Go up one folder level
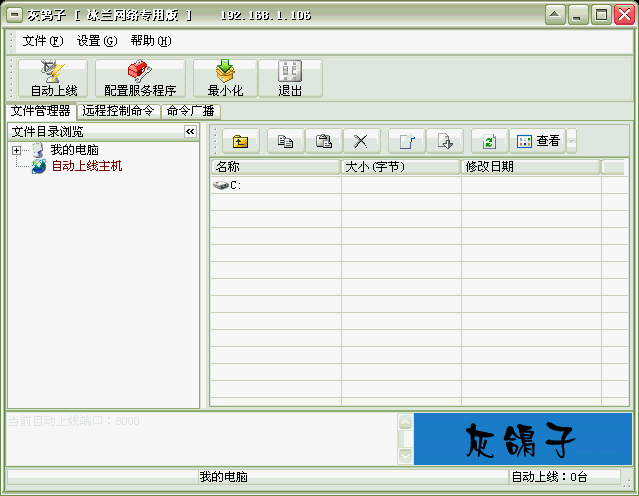 click(240, 141)
